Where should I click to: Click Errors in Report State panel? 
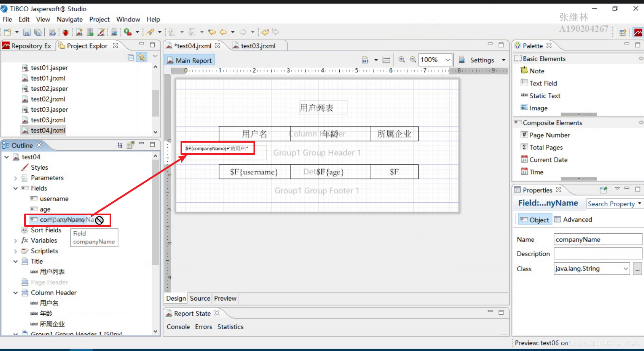click(x=204, y=327)
